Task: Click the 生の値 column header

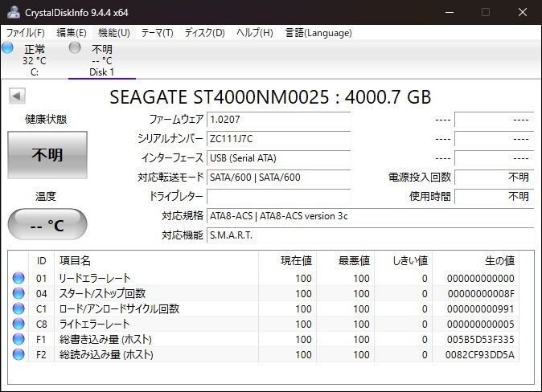Action: coord(499,261)
